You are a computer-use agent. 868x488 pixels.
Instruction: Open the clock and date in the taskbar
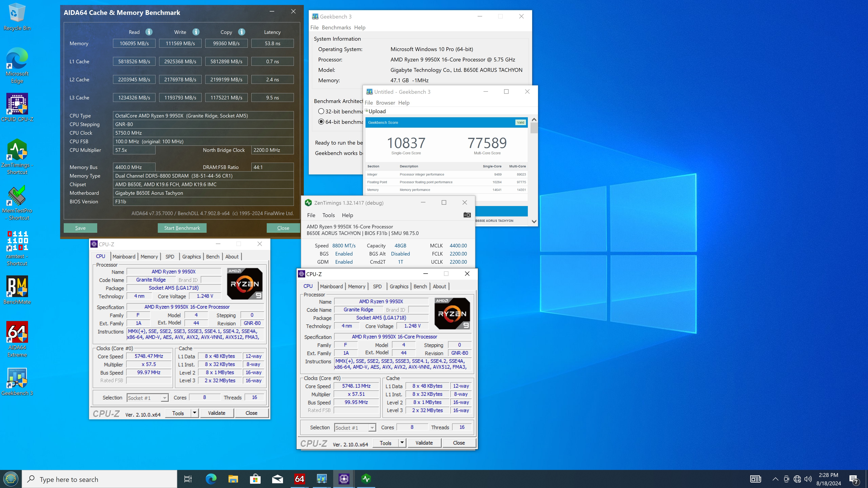click(x=829, y=479)
